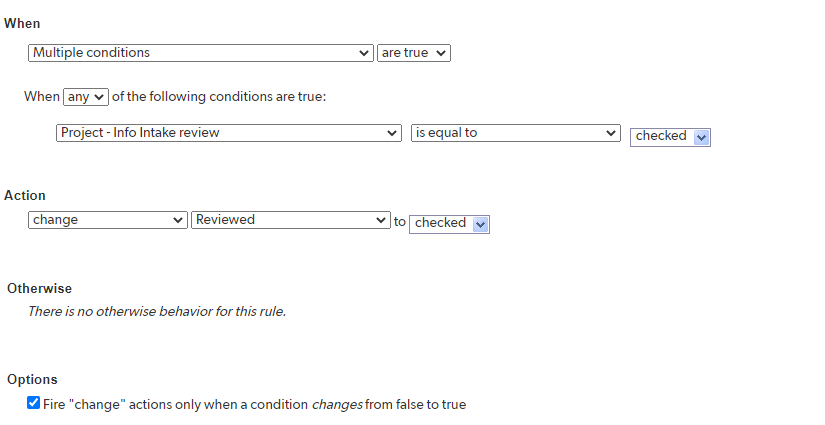The width and height of the screenshot is (825, 425).
Task: Click the chevron arrow beside "are true"
Action: 441,53
